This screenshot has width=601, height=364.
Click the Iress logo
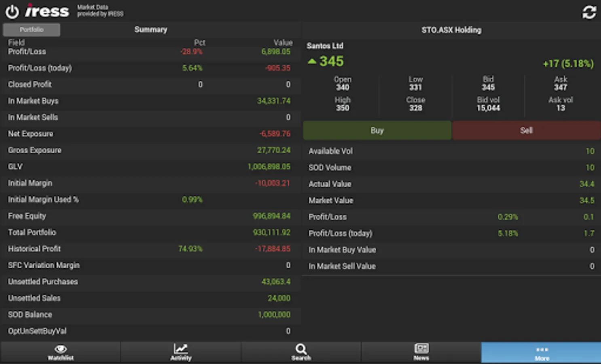[47, 11]
